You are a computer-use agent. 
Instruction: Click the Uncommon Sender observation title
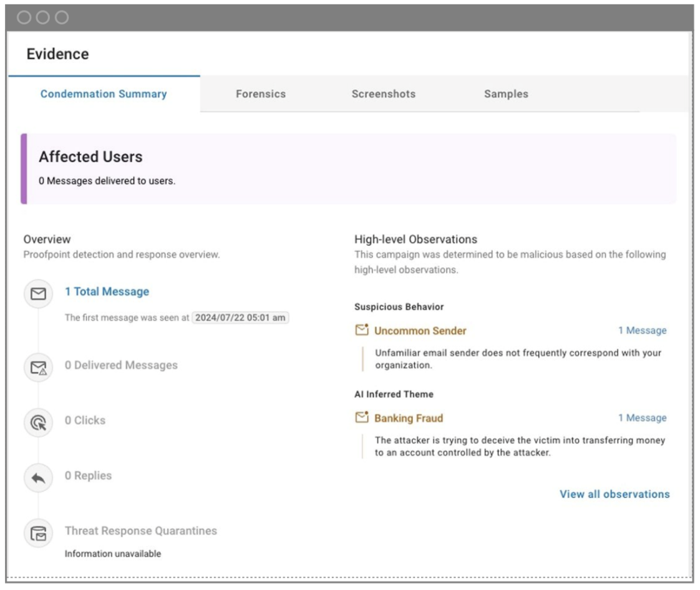tap(420, 331)
